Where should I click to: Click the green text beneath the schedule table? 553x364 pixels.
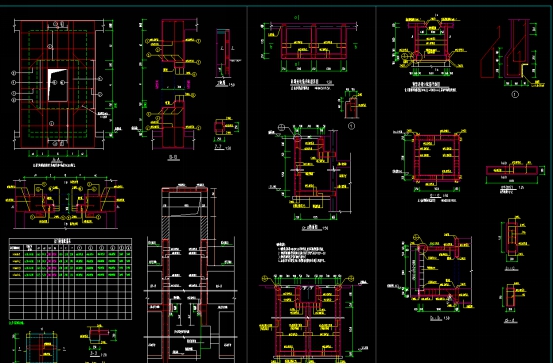[x=16, y=323]
